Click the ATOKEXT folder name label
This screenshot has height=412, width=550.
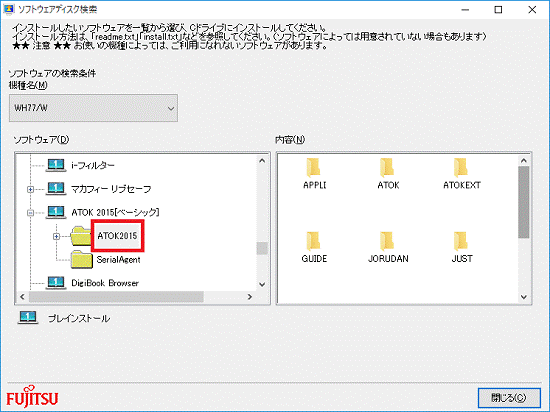462,185
